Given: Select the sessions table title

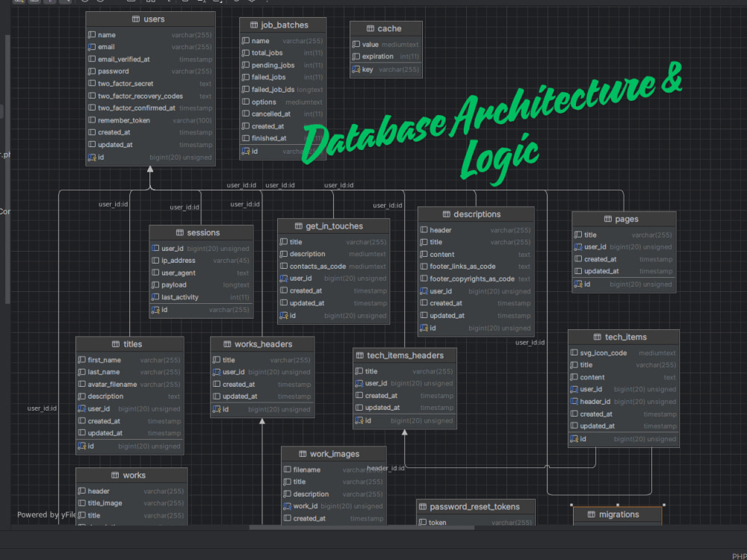Looking at the screenshot, I should click(x=203, y=232).
